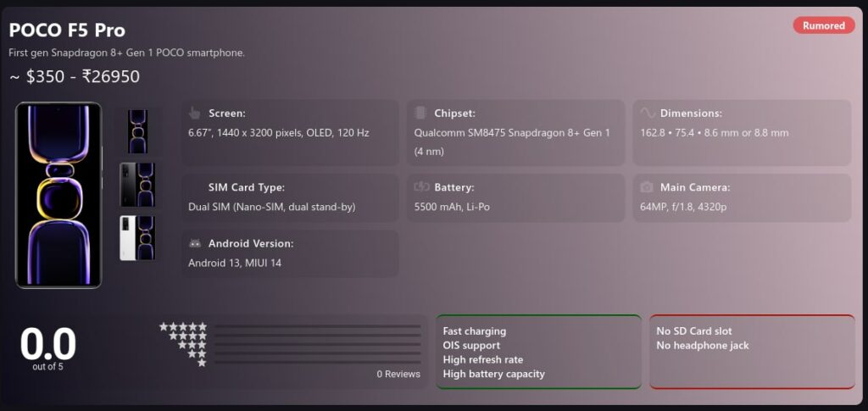The height and width of the screenshot is (411, 868).
Task: Click the battery icon next to Battery
Action: [x=420, y=187]
